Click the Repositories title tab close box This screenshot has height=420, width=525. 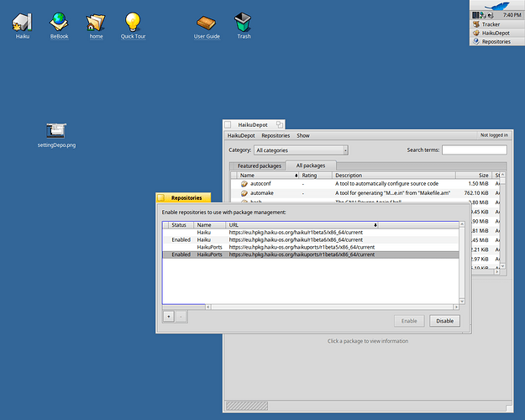(x=161, y=198)
